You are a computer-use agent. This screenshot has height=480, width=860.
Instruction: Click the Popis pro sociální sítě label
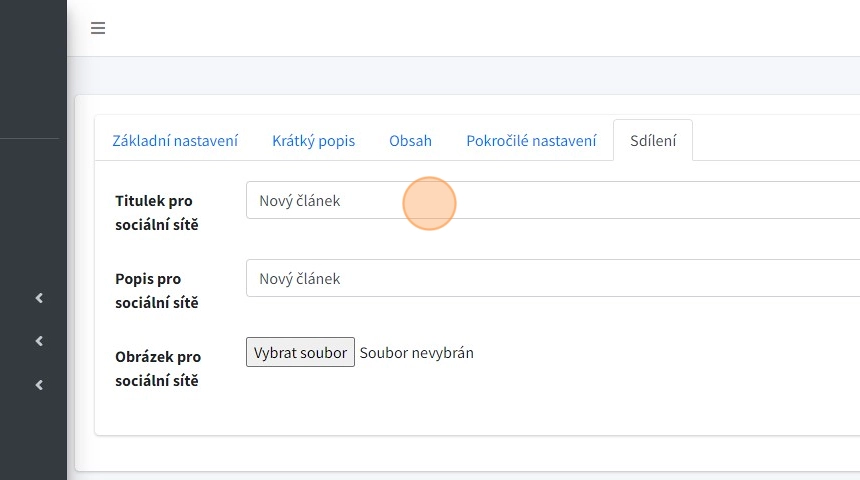coord(157,290)
